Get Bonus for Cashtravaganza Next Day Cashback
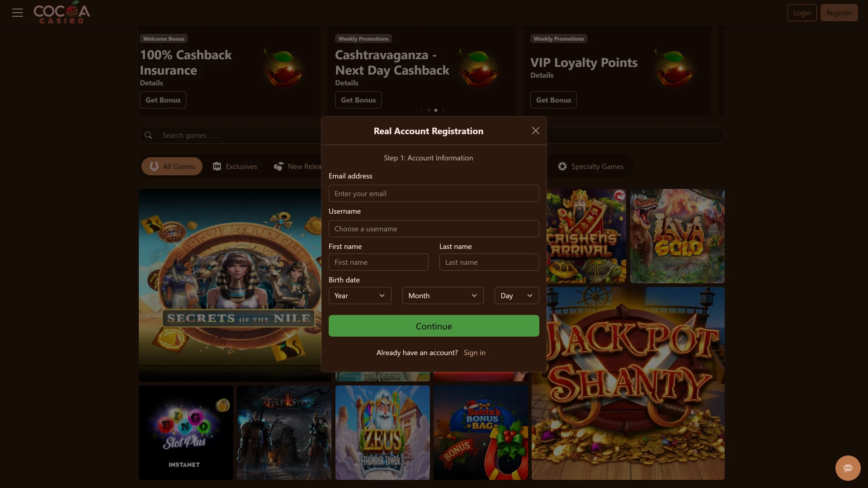The image size is (868, 488). tap(358, 100)
